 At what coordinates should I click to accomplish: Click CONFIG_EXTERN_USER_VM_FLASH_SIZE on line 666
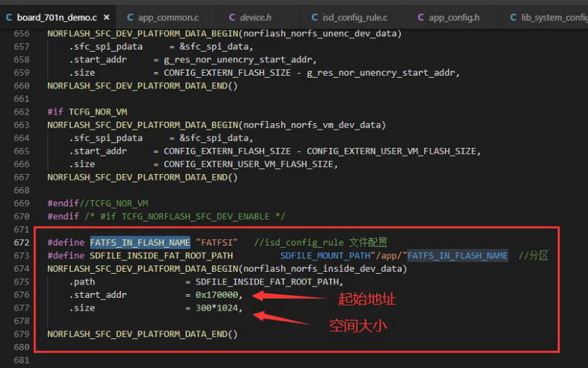pos(248,164)
